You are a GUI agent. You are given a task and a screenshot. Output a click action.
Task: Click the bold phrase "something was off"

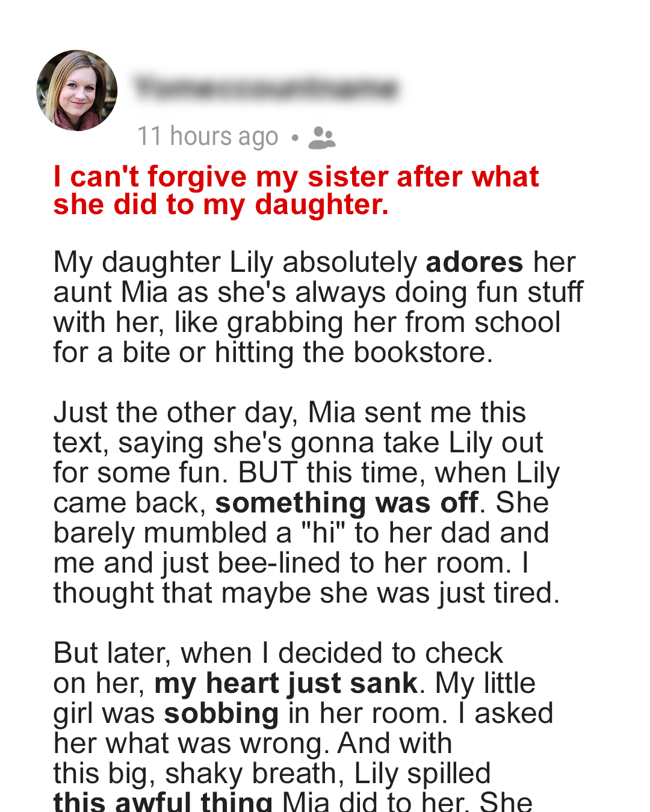tap(347, 503)
